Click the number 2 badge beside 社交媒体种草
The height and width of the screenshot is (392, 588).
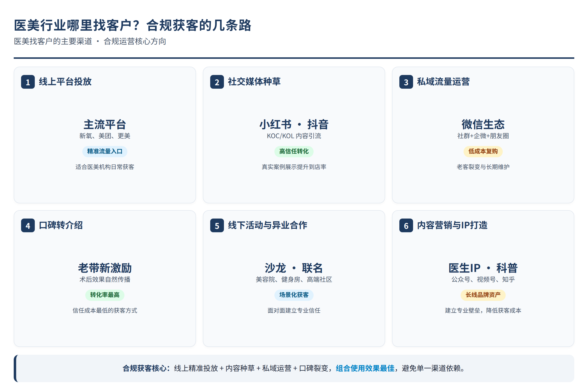click(217, 82)
